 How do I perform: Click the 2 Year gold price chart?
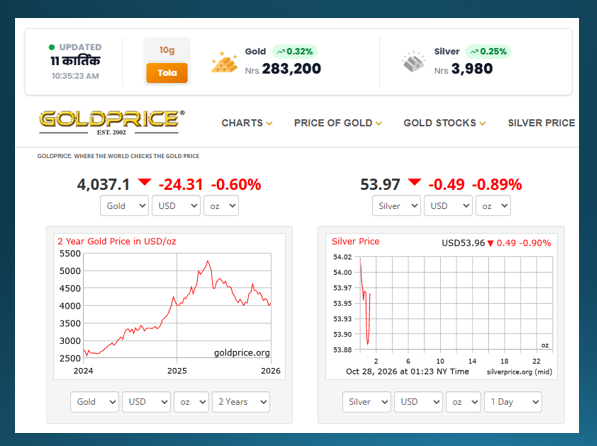coord(169,306)
